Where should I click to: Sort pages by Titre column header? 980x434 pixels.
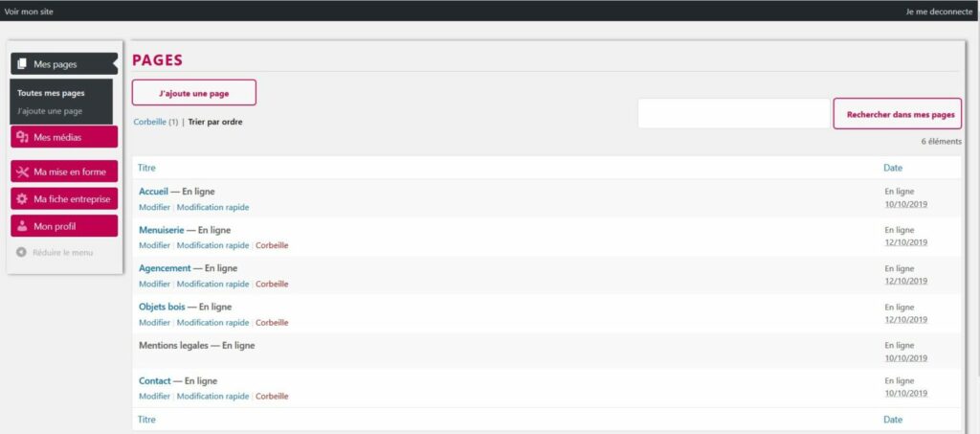click(146, 168)
